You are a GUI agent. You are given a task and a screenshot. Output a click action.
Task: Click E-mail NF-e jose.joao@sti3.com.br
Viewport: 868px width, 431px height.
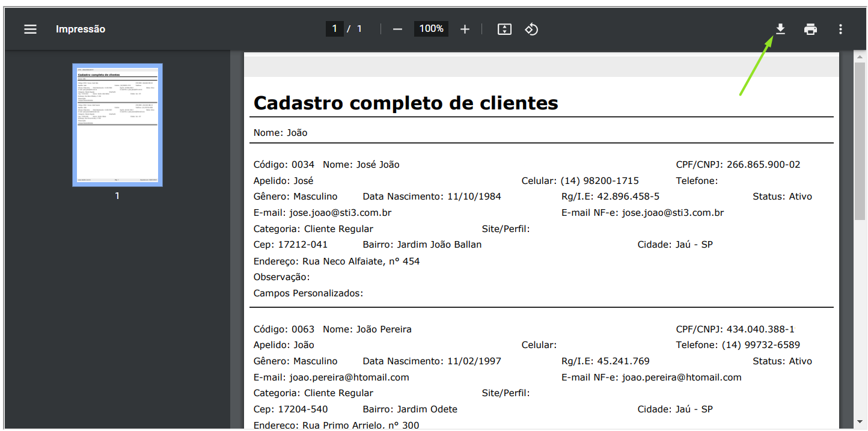coord(643,213)
